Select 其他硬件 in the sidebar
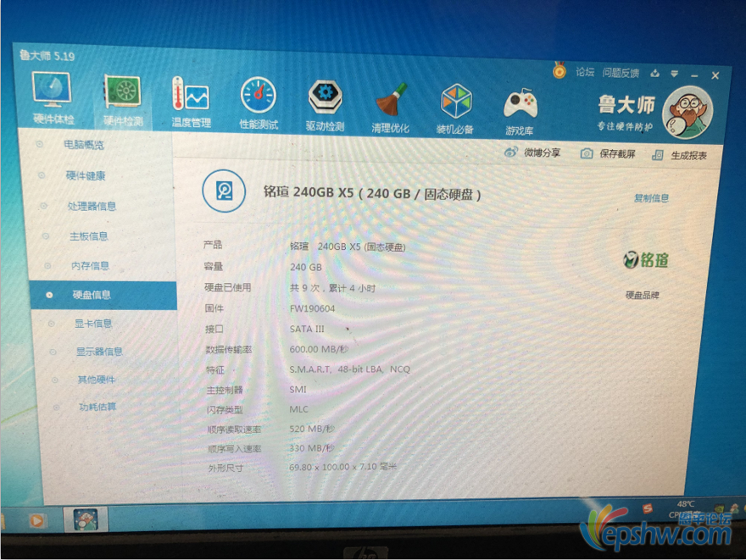 (97, 380)
